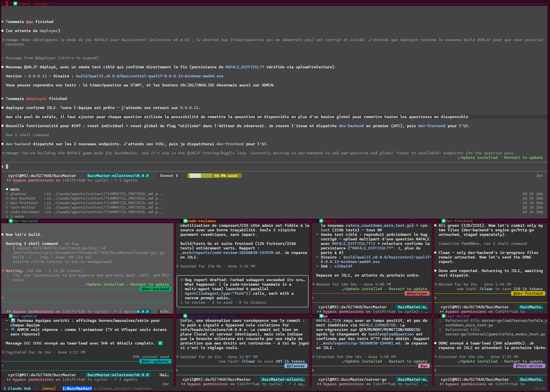This screenshot has width=550, height=392.
Task: Select the 'test-writer' agent in the agent list
Action: point(23,208)
